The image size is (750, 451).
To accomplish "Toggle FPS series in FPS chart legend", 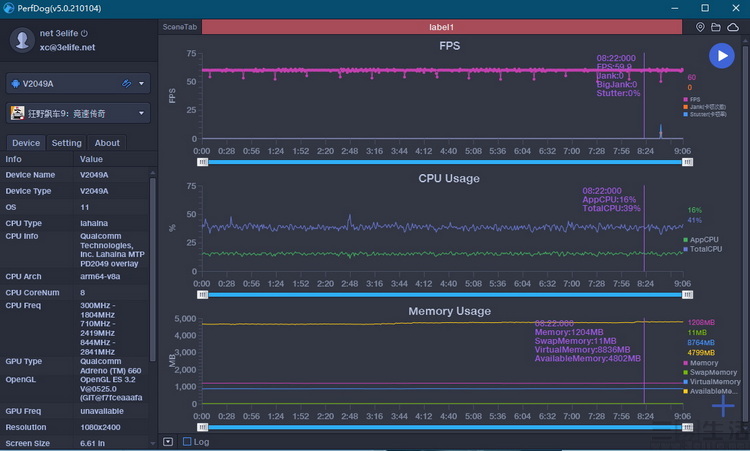I will tap(692, 99).
